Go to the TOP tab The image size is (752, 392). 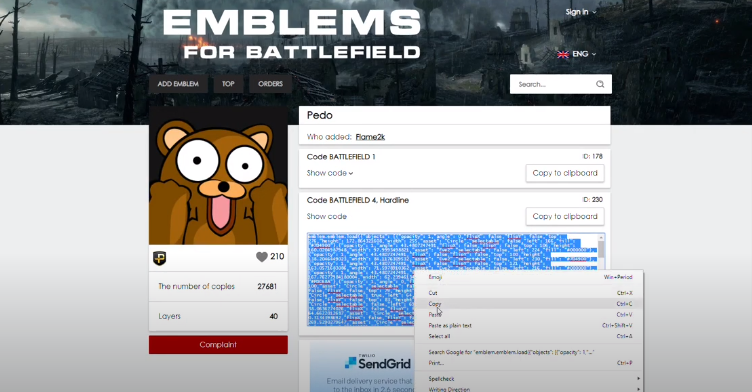pos(228,84)
